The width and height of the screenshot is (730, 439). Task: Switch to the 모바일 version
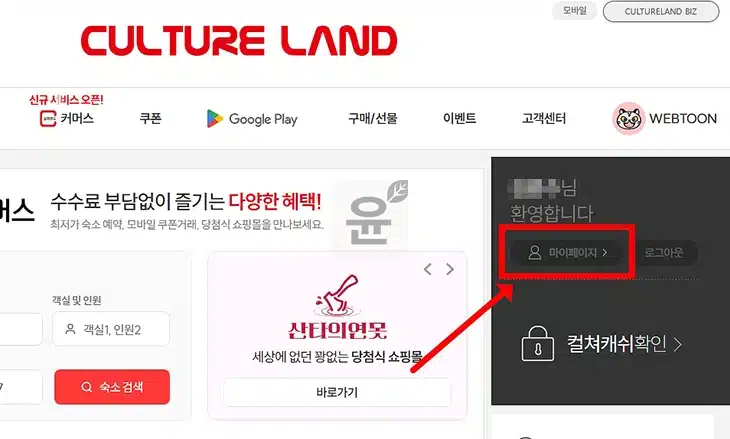pos(575,11)
